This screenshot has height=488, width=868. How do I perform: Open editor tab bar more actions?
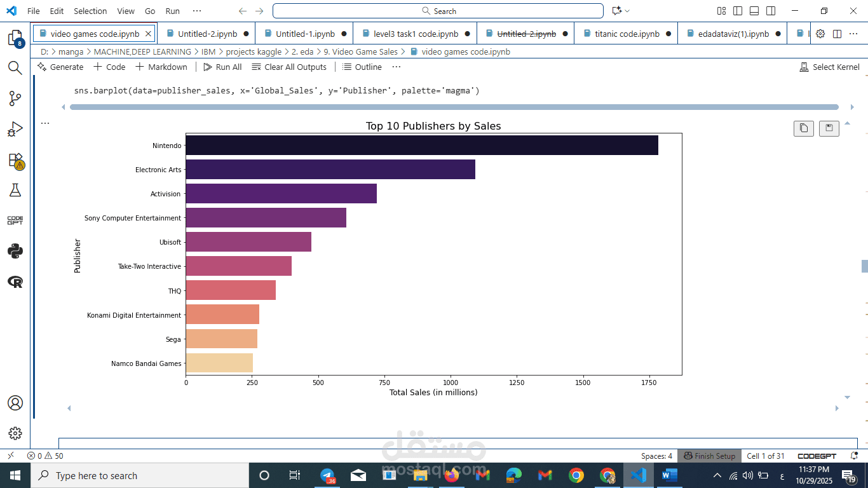pos(854,34)
